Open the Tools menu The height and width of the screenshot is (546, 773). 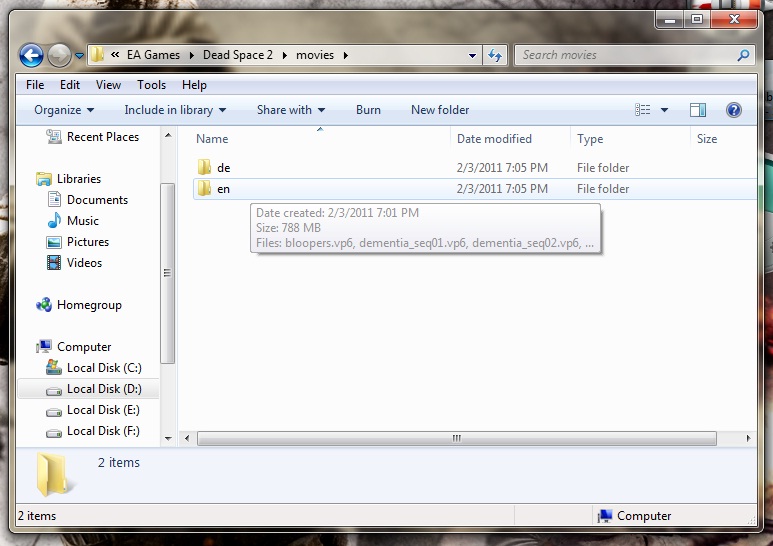click(x=151, y=85)
